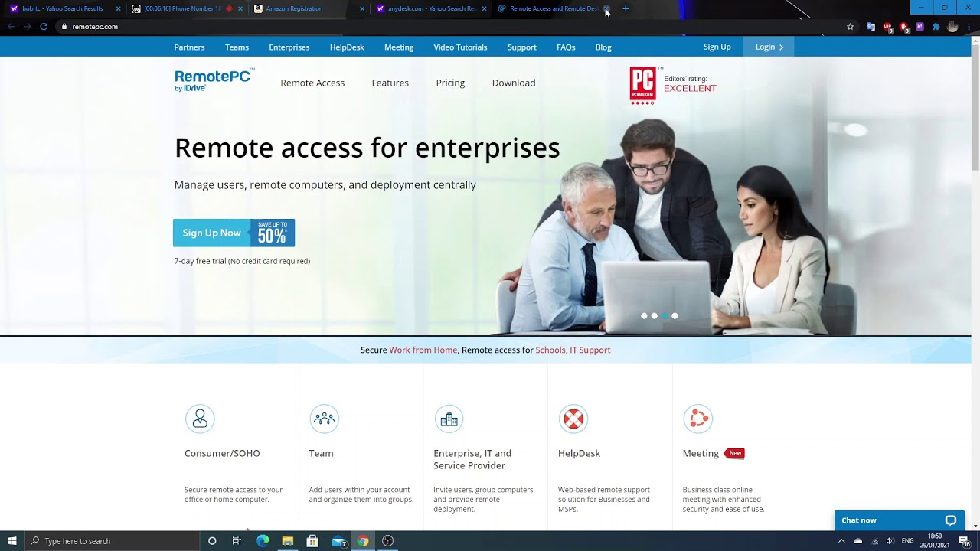Screen dimensions: 980x551
Task: Open the Extensions puzzle piece menu
Action: coord(936,27)
